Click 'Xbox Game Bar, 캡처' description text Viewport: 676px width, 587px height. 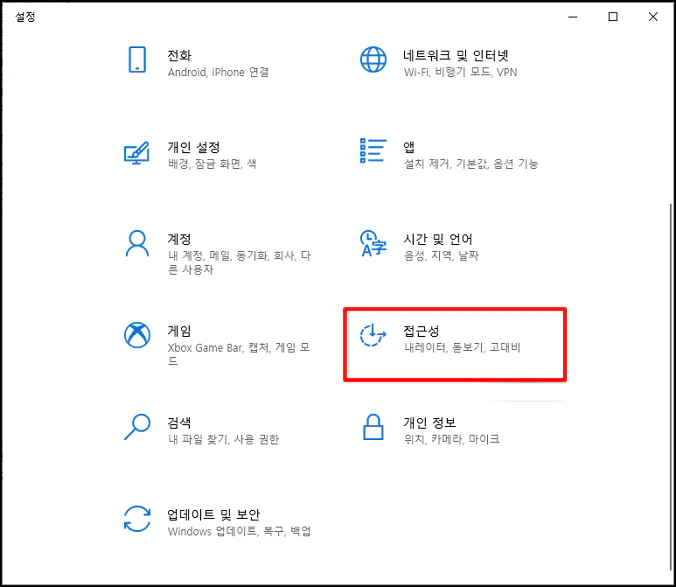pyautogui.click(x=219, y=348)
